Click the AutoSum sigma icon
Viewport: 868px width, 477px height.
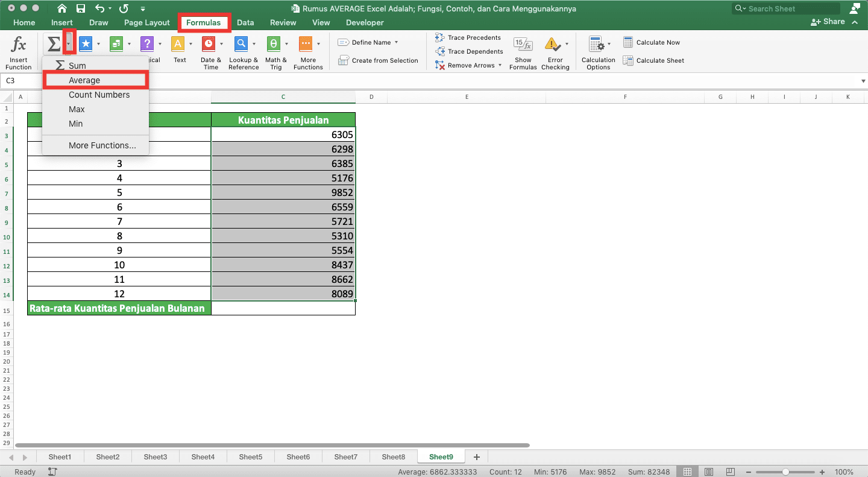point(54,43)
